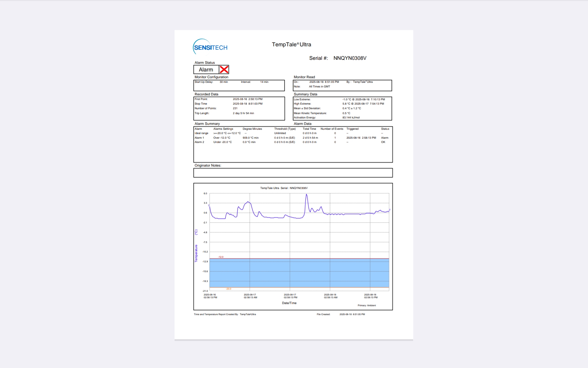Click the High Extreme value in Summary Data
This screenshot has height=368, width=588.
point(363,104)
